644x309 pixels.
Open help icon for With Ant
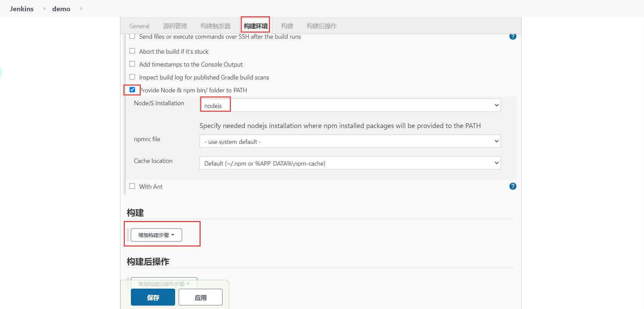coord(513,186)
